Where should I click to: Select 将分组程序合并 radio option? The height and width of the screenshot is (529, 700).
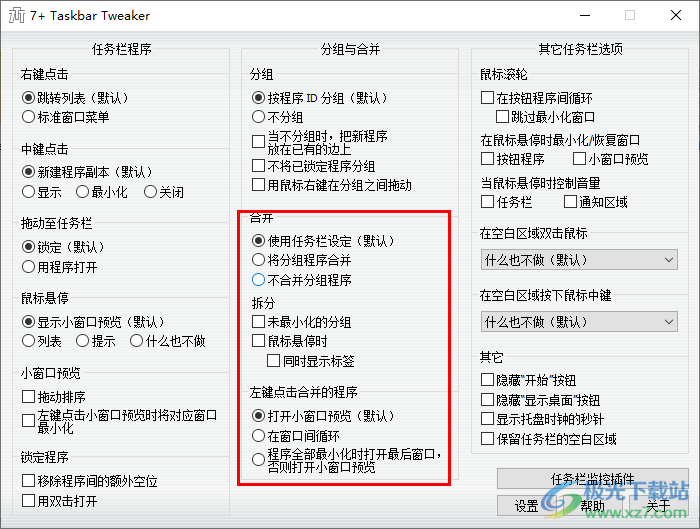pyautogui.click(x=258, y=260)
